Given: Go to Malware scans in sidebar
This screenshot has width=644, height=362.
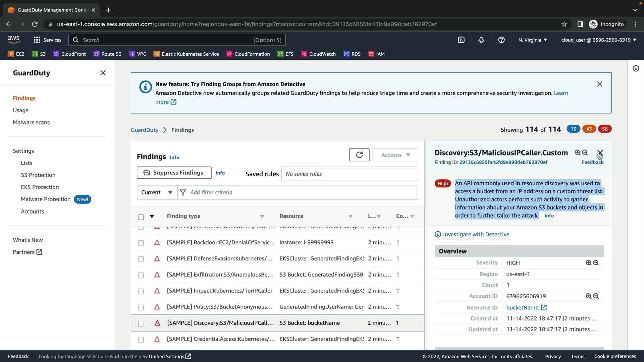Looking at the screenshot, I should tap(31, 122).
